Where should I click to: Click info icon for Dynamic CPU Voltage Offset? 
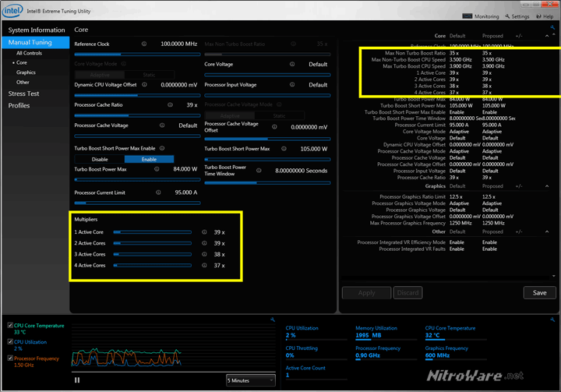[x=144, y=84]
